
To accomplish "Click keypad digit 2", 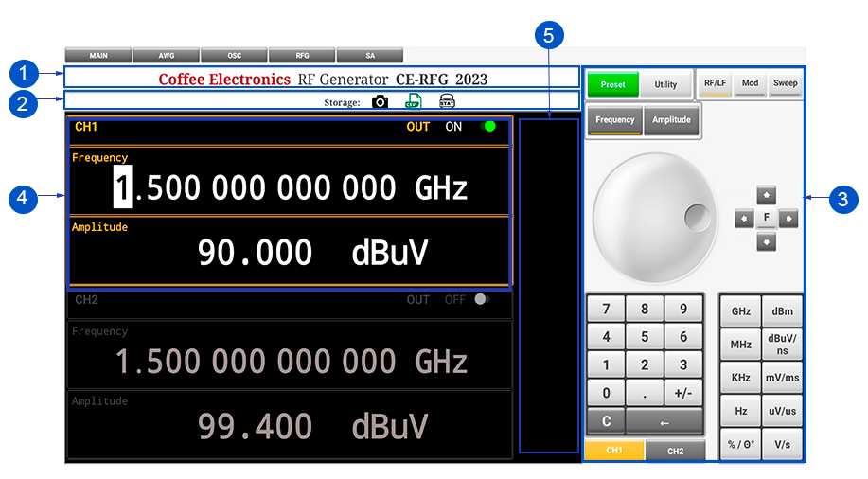I will pyautogui.click(x=645, y=364).
